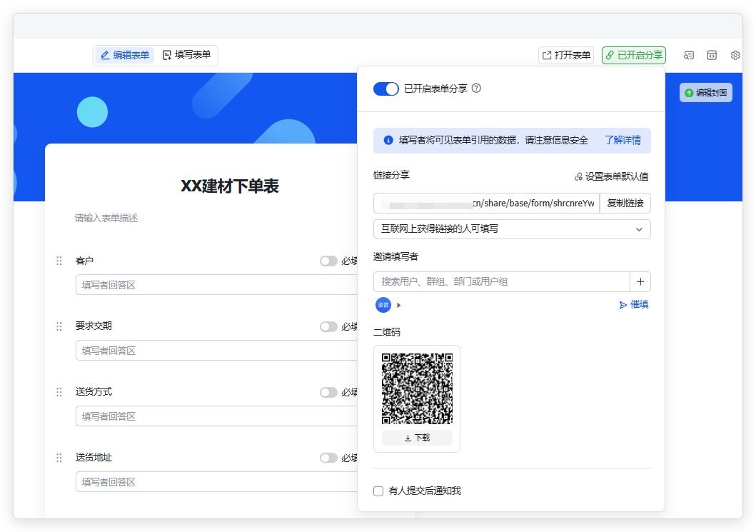Click the invite search user field

[501, 281]
